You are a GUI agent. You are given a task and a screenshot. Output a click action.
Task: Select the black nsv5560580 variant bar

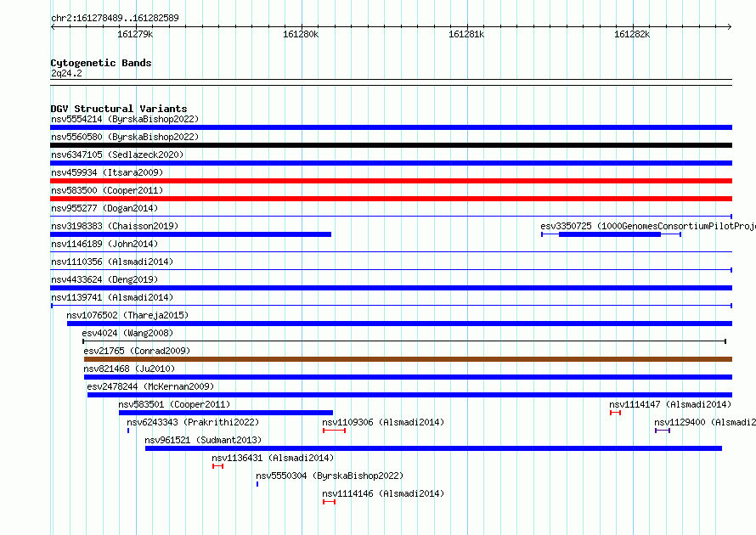pos(391,145)
